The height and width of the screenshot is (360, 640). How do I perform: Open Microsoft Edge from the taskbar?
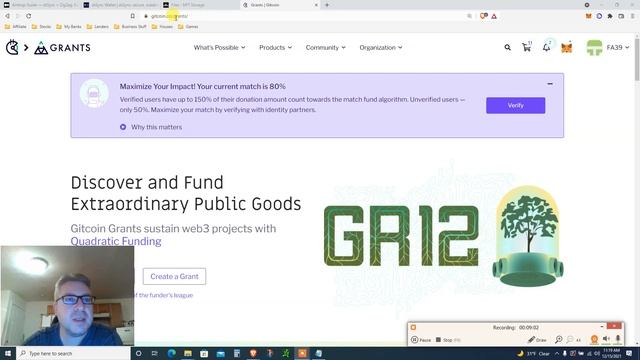pyautogui.click(x=171, y=353)
